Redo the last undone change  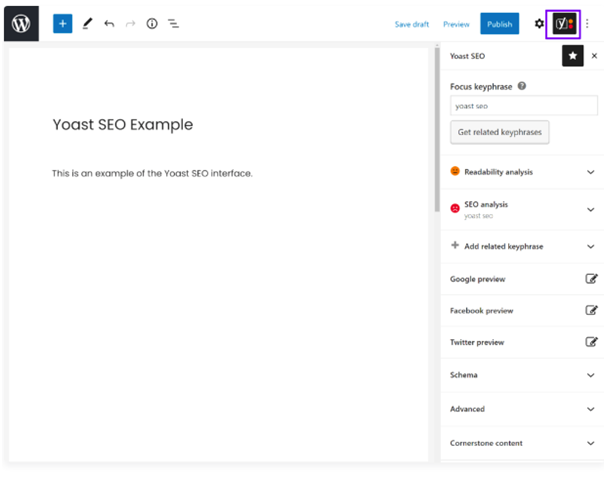[x=131, y=24]
